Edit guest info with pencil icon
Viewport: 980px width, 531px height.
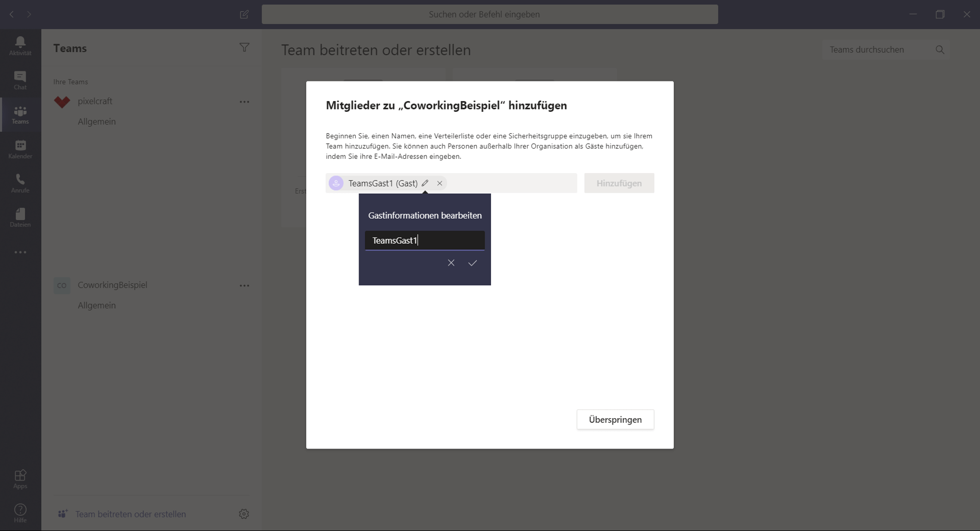pyautogui.click(x=425, y=183)
